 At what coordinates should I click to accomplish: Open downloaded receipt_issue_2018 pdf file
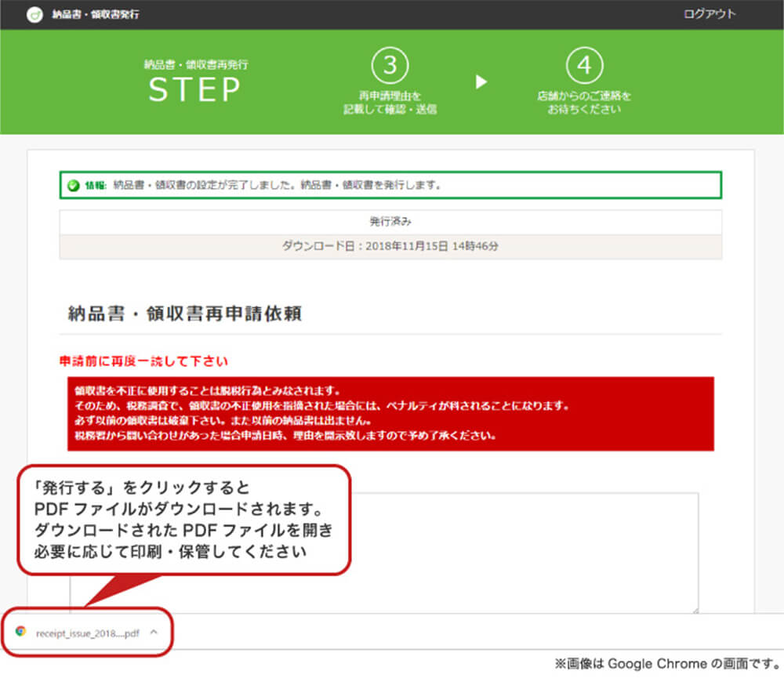click(x=88, y=633)
